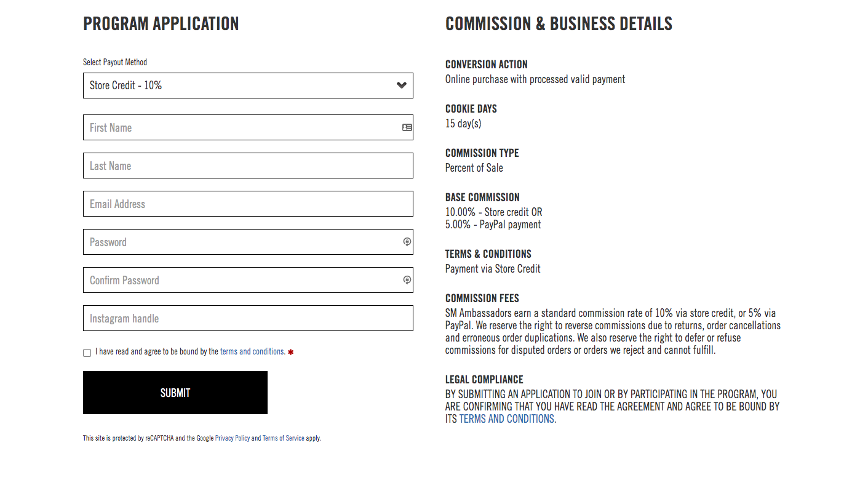Open the Google Terms of Service link
Image resolution: width=868 pixels, height=480 pixels.
click(284, 438)
